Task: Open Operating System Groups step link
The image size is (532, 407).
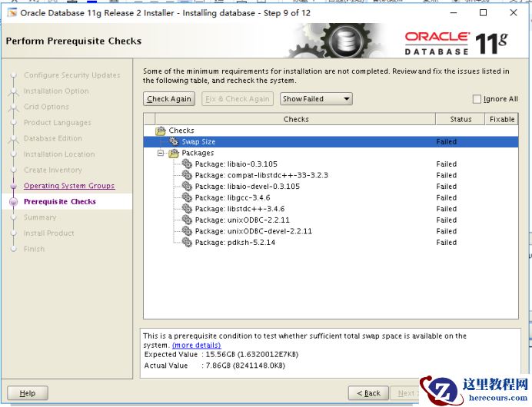Action: 69,186
